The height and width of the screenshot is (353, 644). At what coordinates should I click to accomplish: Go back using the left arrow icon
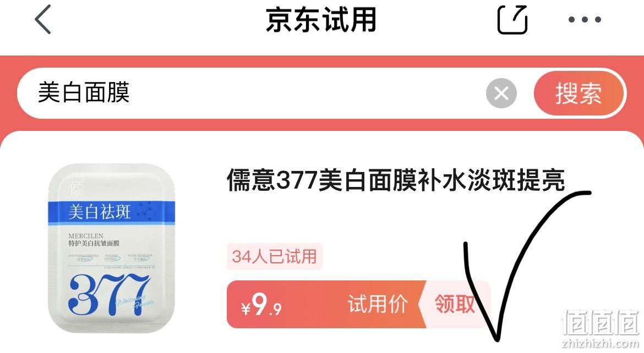[43, 19]
